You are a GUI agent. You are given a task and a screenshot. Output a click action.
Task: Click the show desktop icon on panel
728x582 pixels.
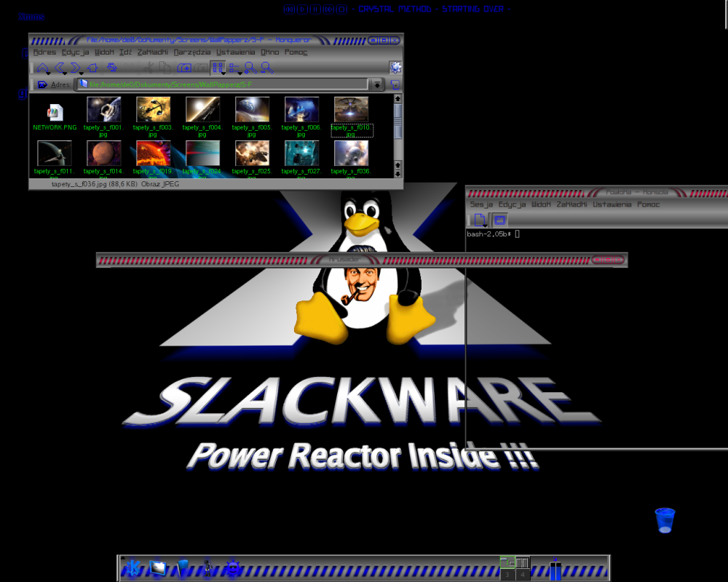click(x=157, y=567)
